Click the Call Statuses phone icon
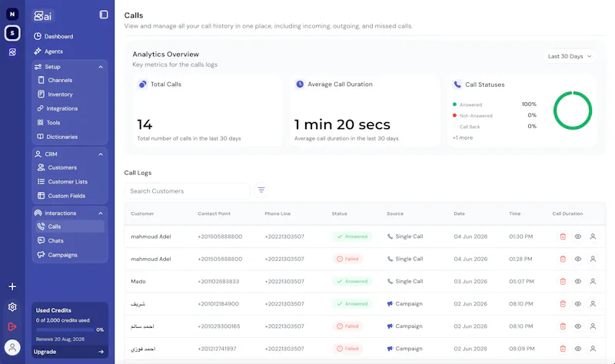615x364 pixels. (x=457, y=84)
